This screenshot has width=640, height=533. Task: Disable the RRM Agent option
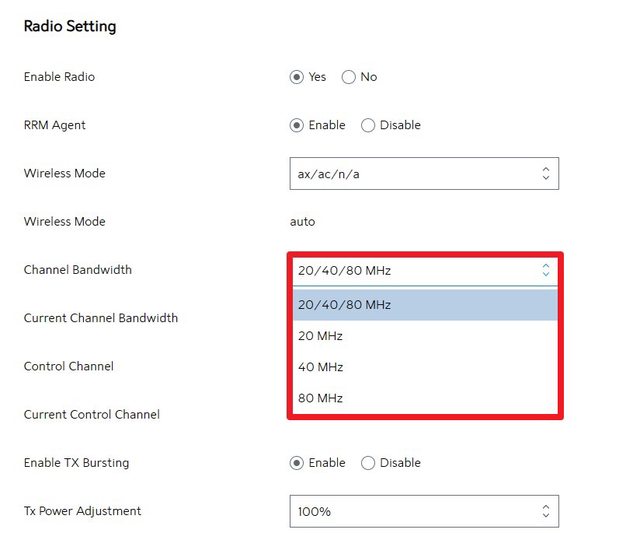point(368,125)
